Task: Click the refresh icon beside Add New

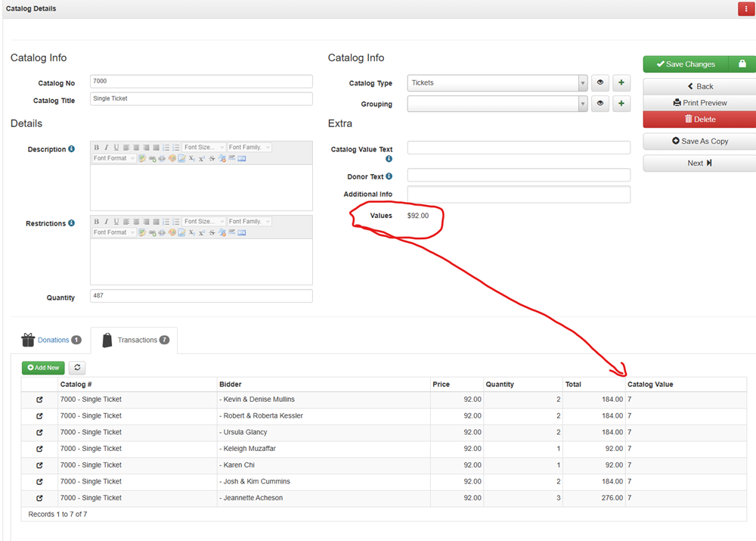Action: click(x=77, y=368)
